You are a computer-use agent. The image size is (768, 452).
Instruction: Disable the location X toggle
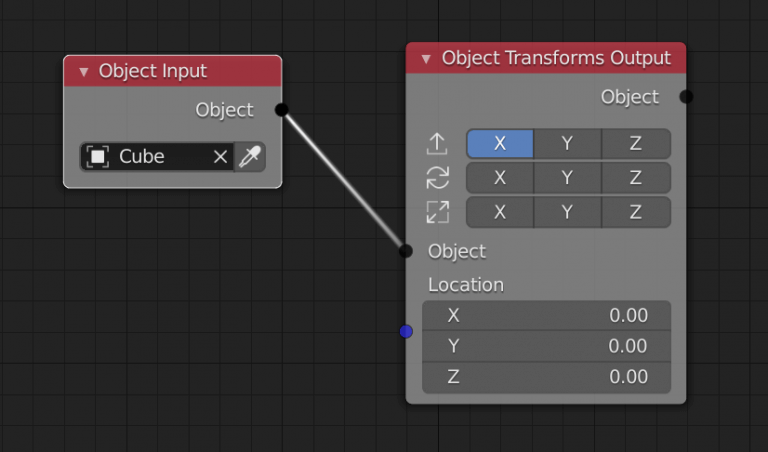pos(500,144)
